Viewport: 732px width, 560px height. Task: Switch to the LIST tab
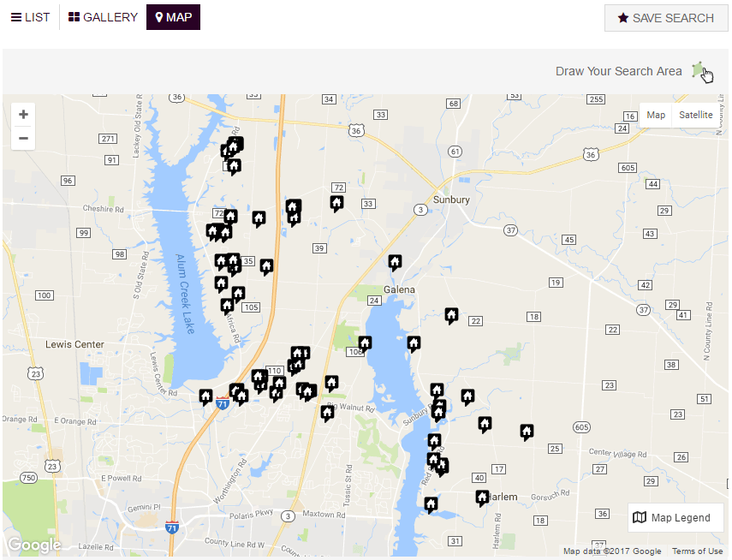pyautogui.click(x=30, y=16)
